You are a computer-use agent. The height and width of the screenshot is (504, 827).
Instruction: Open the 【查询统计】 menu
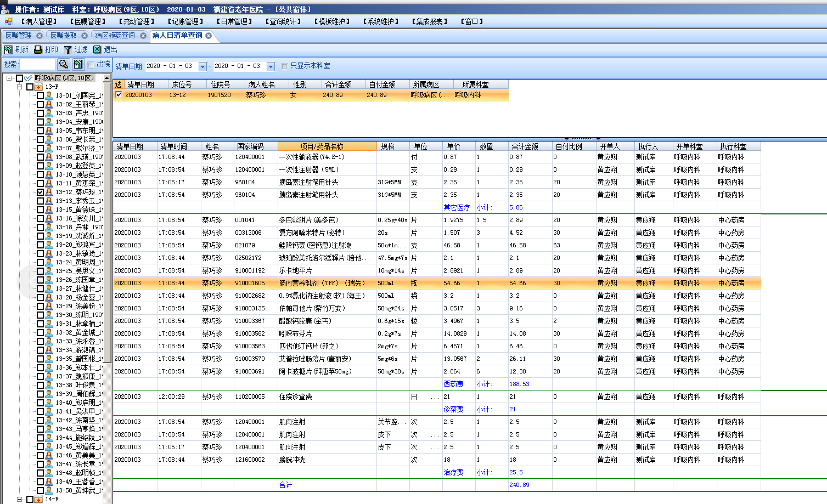284,21
